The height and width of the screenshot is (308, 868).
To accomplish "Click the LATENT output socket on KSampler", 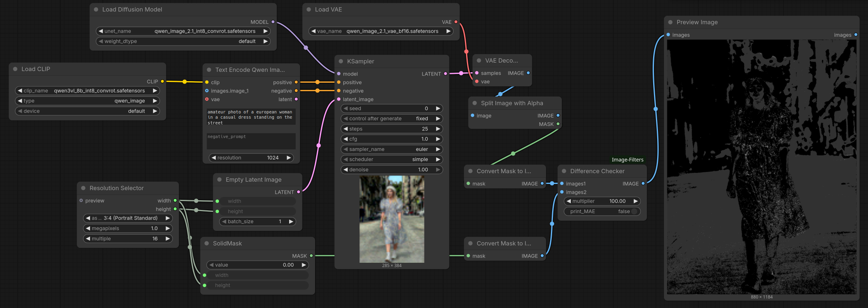I will pyautogui.click(x=446, y=74).
